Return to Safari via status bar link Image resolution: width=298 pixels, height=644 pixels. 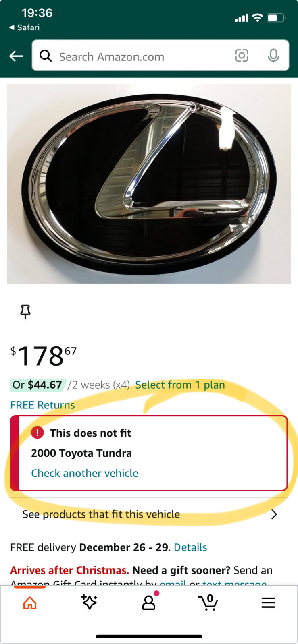coord(24,27)
